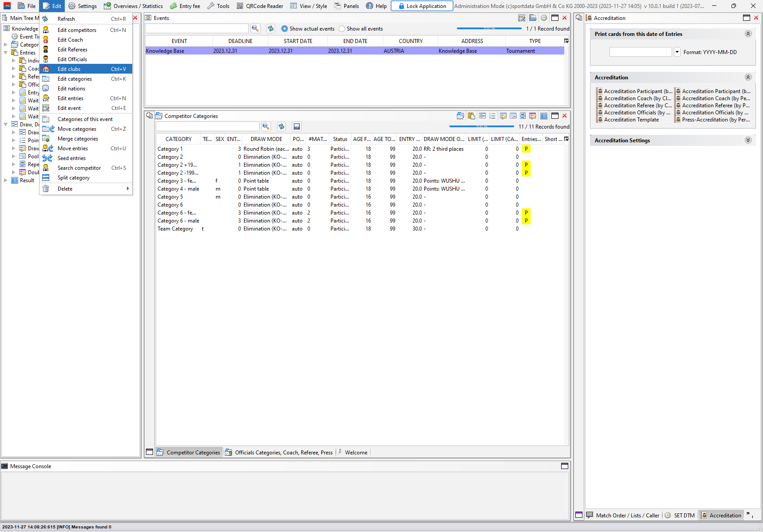Viewport: 763px width, 532px height.
Task: Select the Category 4 - male row
Action: click(359, 189)
